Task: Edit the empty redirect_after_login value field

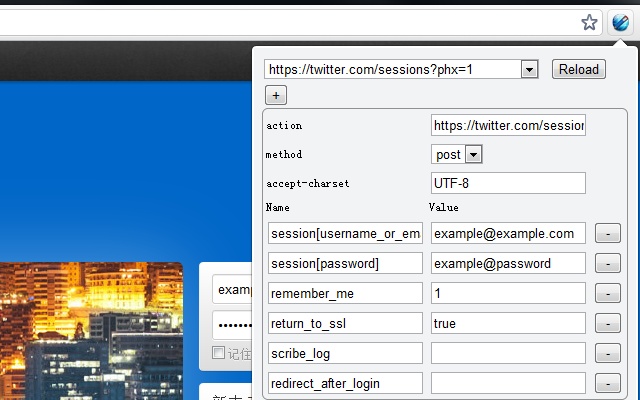Action: 508,383
